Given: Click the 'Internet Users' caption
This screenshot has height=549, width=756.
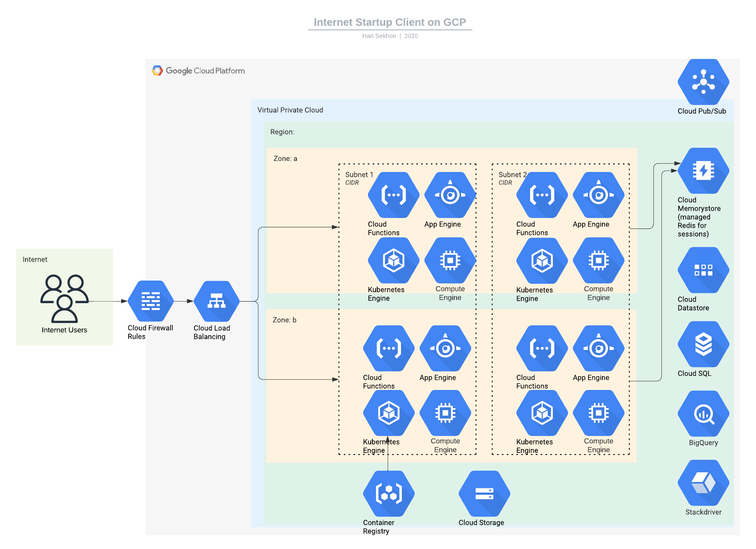Looking at the screenshot, I should tap(65, 330).
